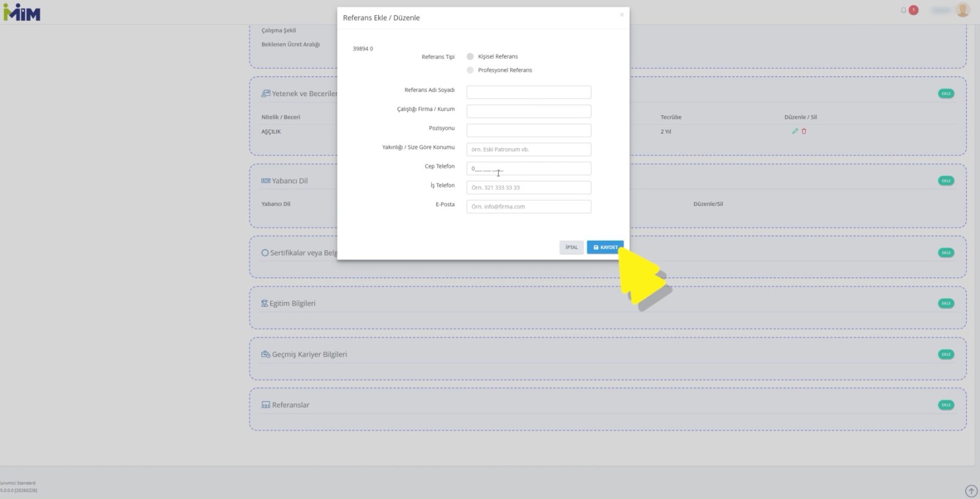Open the notification bell icon

[903, 10]
